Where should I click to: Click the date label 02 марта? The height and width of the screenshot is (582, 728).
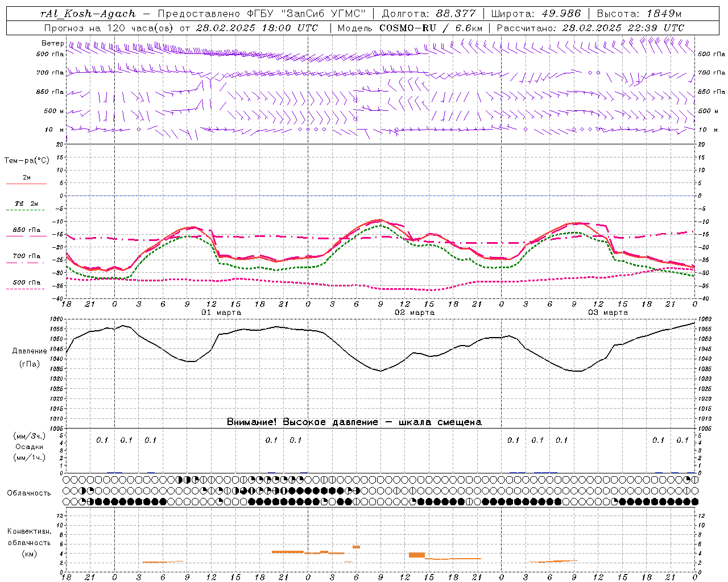click(415, 312)
